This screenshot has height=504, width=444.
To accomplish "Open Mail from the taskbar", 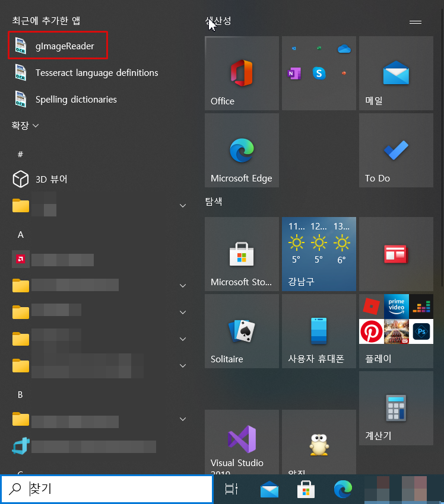I will pos(269,489).
